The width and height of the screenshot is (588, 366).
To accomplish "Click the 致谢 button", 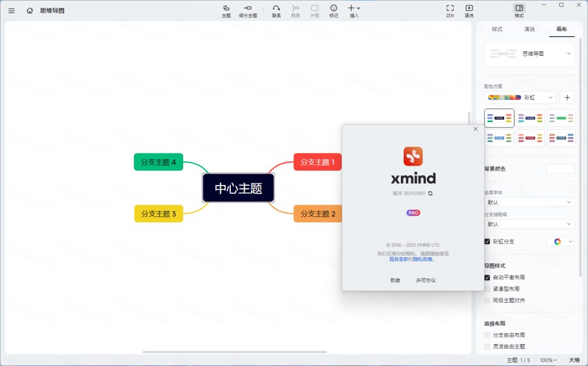I will point(395,280).
